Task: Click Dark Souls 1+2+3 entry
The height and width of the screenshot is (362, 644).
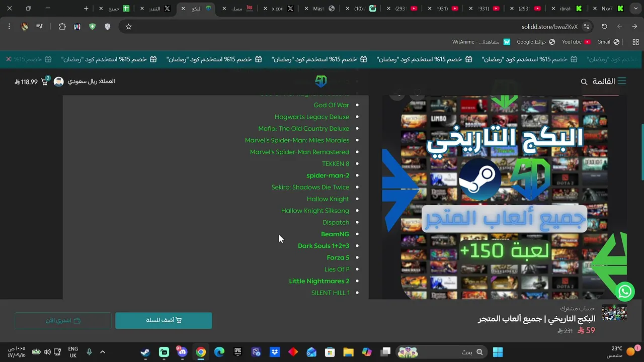Action: tap(324, 246)
